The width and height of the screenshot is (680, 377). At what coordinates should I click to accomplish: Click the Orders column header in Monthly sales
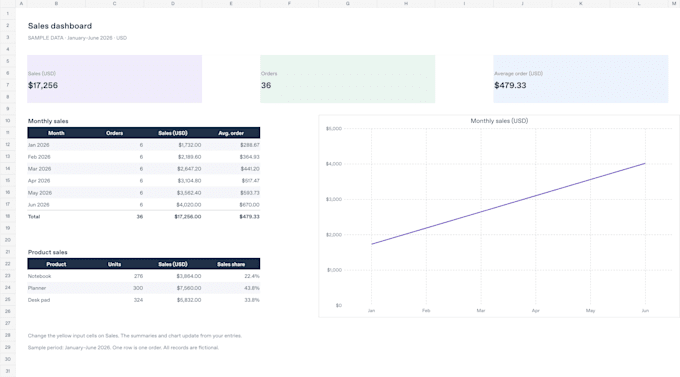coord(114,133)
